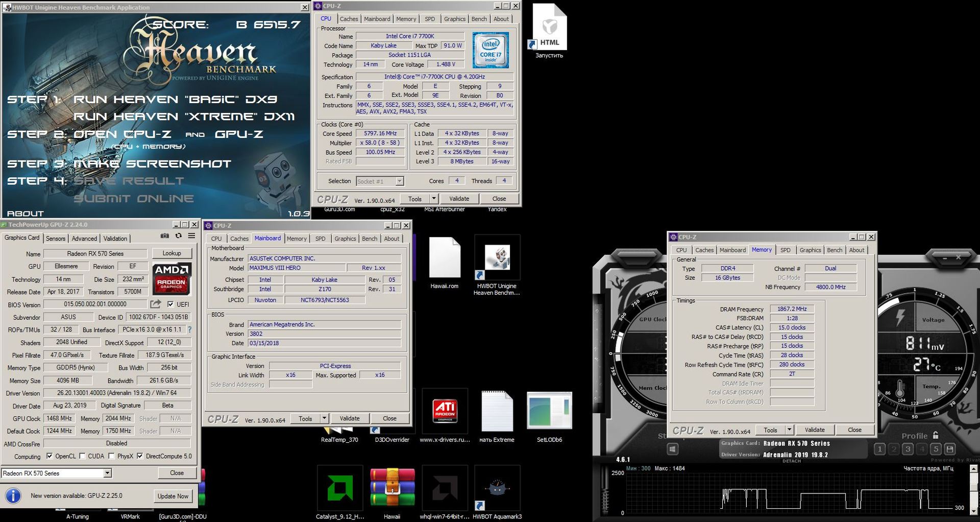Screen dimensions: 980x522
Task: Open the мать Extreme text file icon
Action: point(497,416)
